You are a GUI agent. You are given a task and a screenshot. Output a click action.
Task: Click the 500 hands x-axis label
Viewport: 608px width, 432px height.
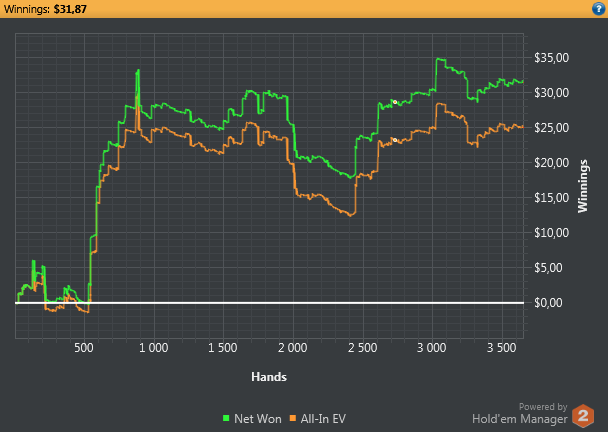click(84, 348)
